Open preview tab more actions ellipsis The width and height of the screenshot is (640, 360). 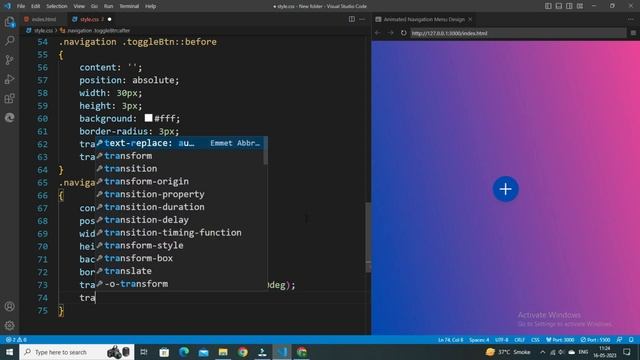631,19
